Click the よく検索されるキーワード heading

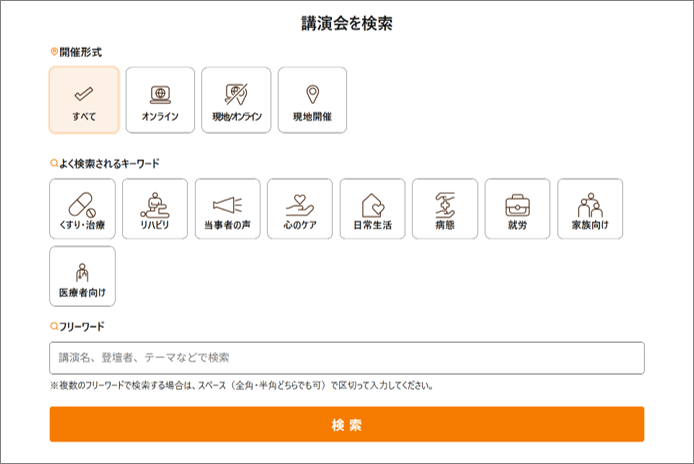[109, 163]
